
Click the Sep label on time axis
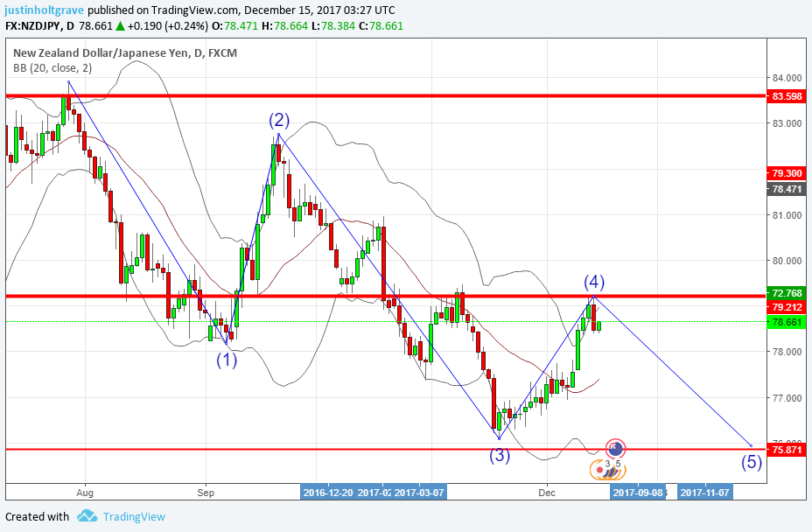tap(206, 492)
